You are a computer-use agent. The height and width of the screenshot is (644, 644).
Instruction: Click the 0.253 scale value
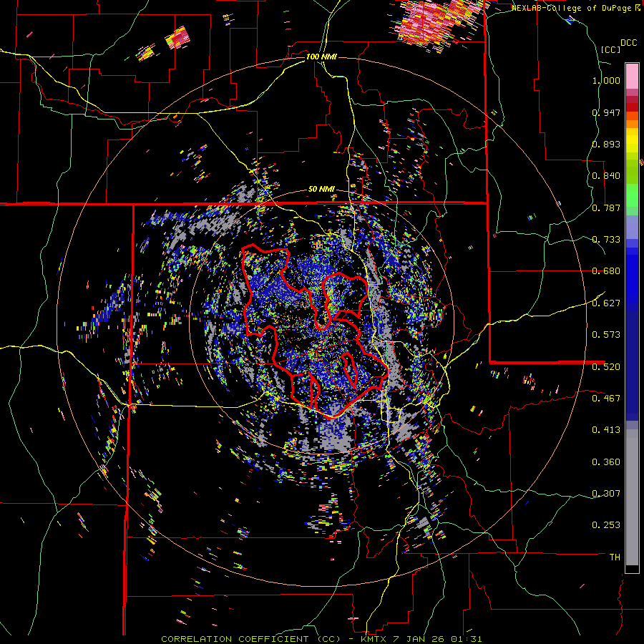point(606,525)
